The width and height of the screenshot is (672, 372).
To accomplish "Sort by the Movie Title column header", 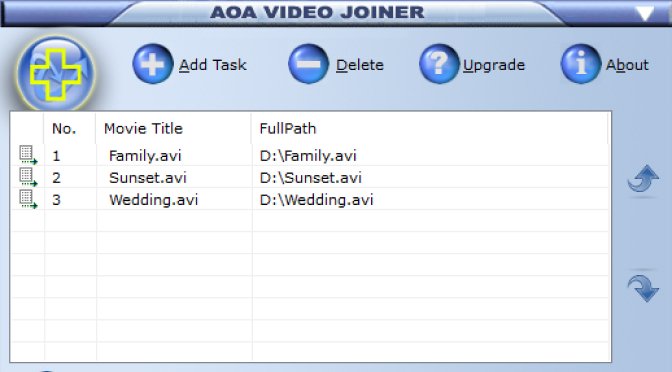I will coord(143,129).
